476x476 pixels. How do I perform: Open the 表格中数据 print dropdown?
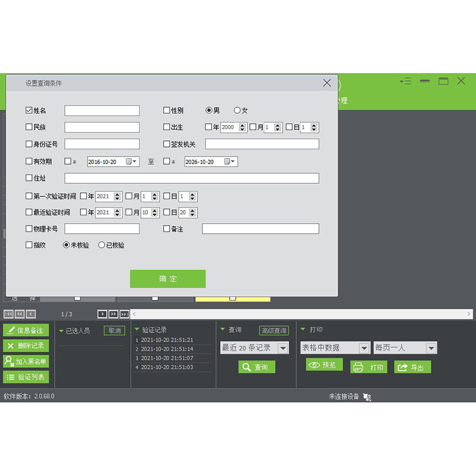(x=364, y=348)
